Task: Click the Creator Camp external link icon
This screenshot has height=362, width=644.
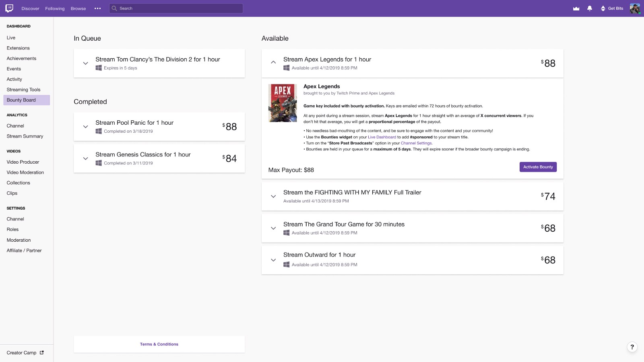Action: coord(41,353)
